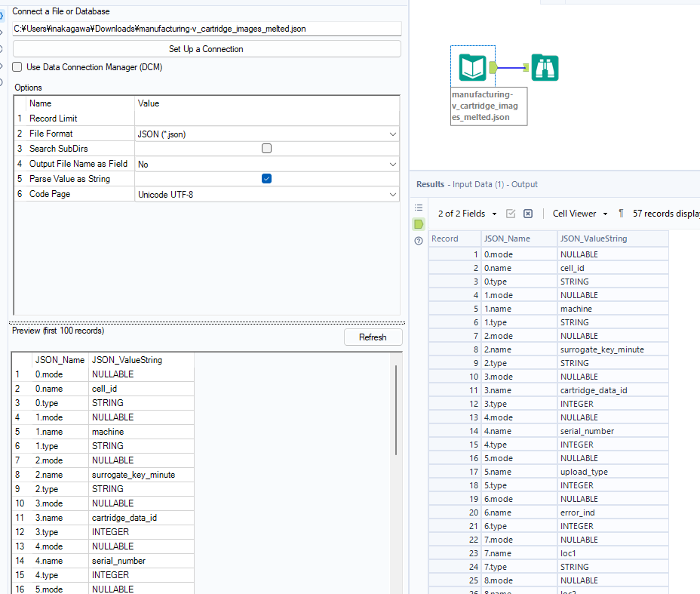The image size is (700, 594).
Task: Toggle the show whitespace pilcrow icon
Action: [621, 214]
